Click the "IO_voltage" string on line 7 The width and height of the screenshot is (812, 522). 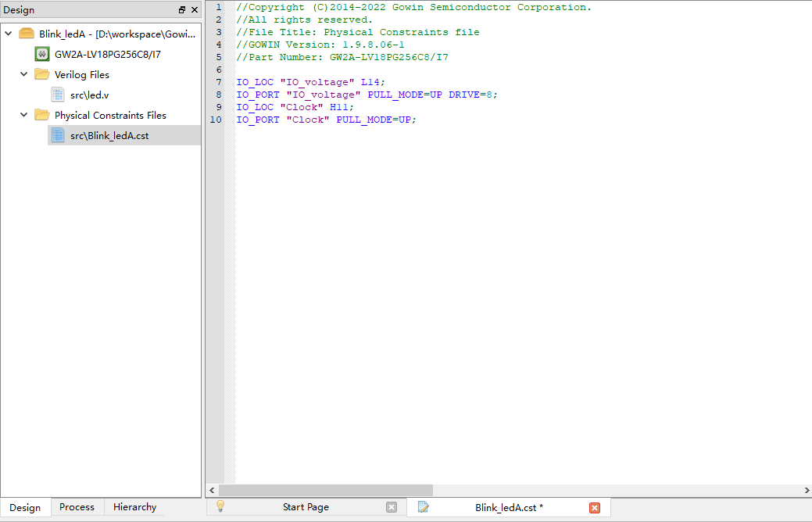pyautogui.click(x=317, y=82)
